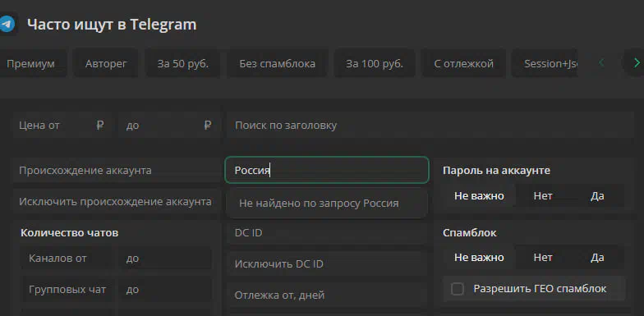
Task: Click the Поиск по заголовку search field
Action: coord(430,125)
